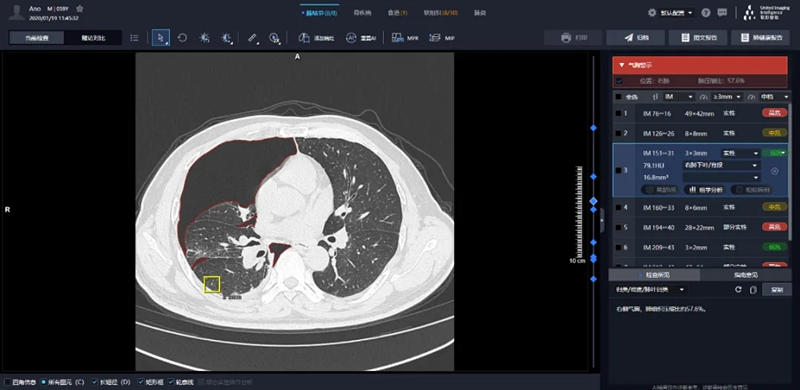800x390 pixels.
Task: Click the yellow nodule box on the CT image
Action: 212,284
